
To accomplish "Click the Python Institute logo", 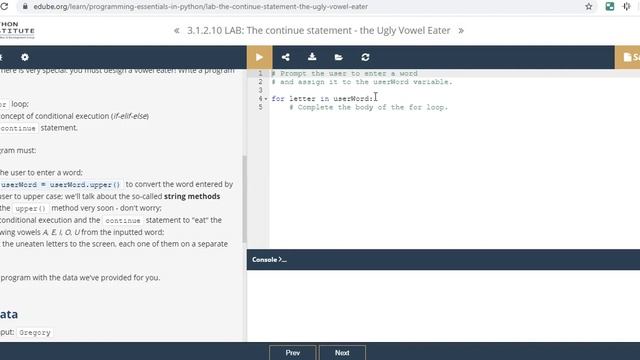I will coord(17,31).
